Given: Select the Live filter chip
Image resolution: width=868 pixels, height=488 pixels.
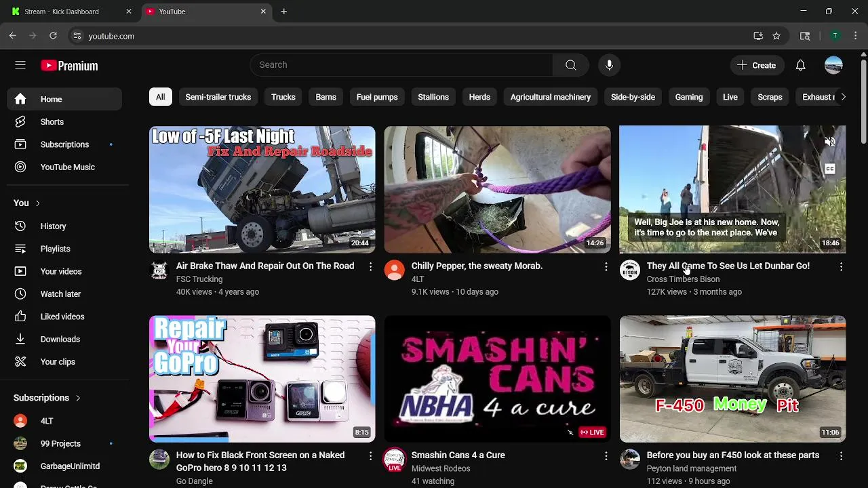Looking at the screenshot, I should (x=730, y=97).
